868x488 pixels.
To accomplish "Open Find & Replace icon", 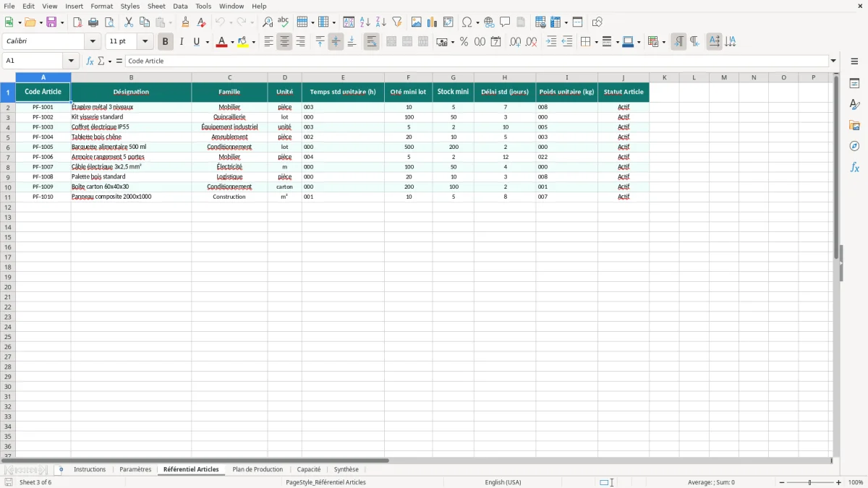I will coord(268,22).
